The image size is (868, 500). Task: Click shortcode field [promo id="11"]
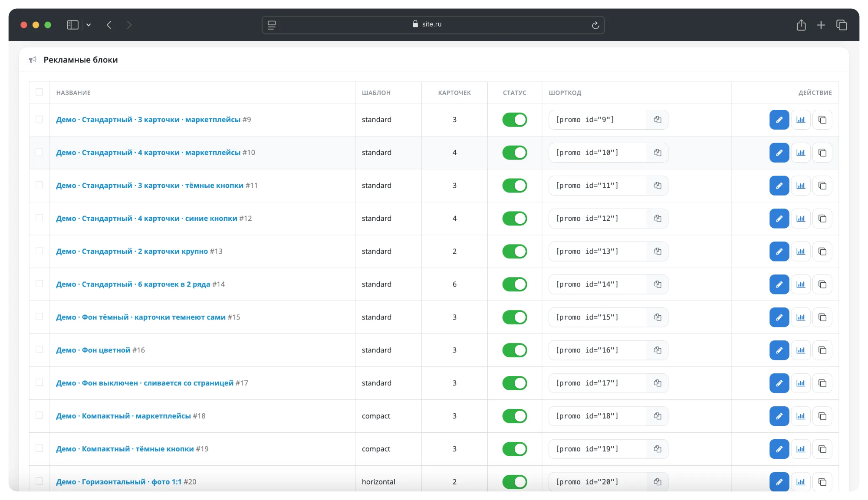598,186
